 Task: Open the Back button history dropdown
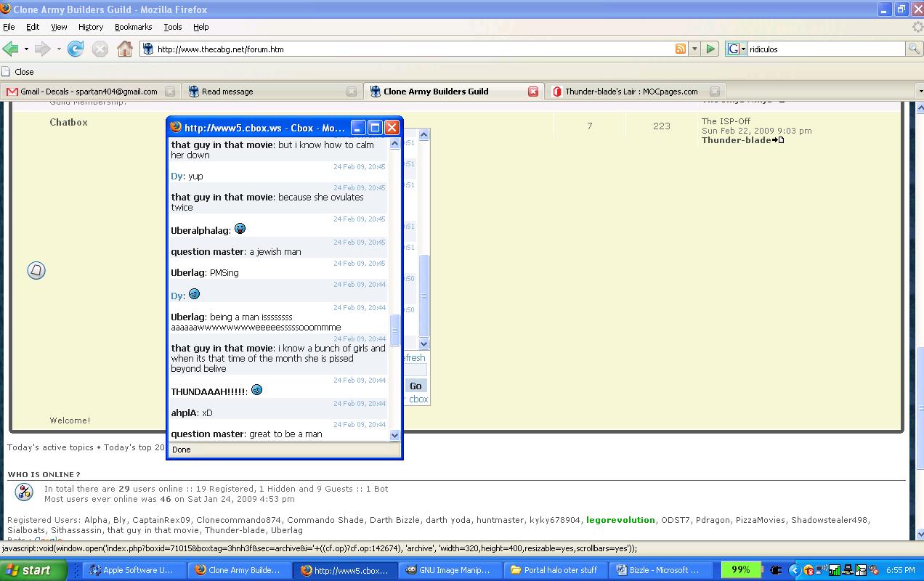[x=26, y=49]
